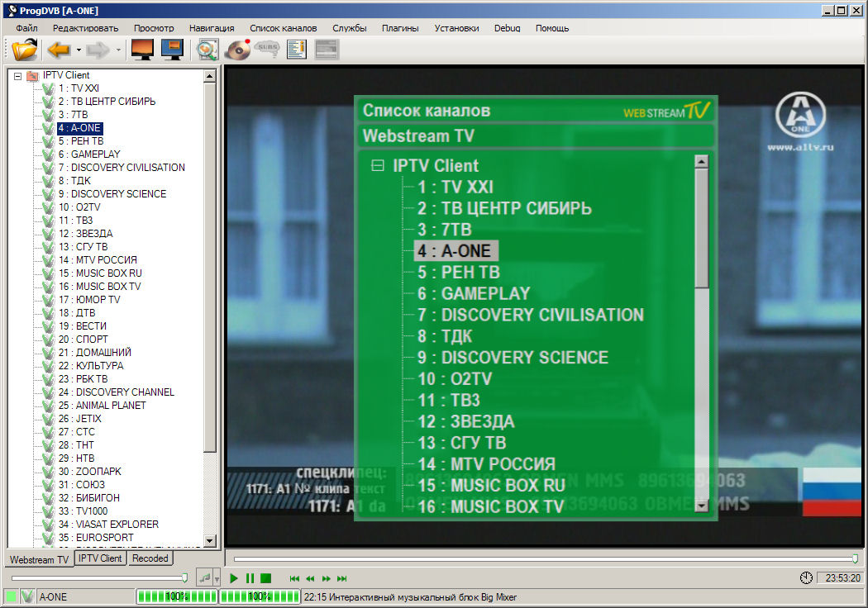Select 2 : ТВ ЦЕНТР СИБИРЬ in sidebar

point(107,102)
